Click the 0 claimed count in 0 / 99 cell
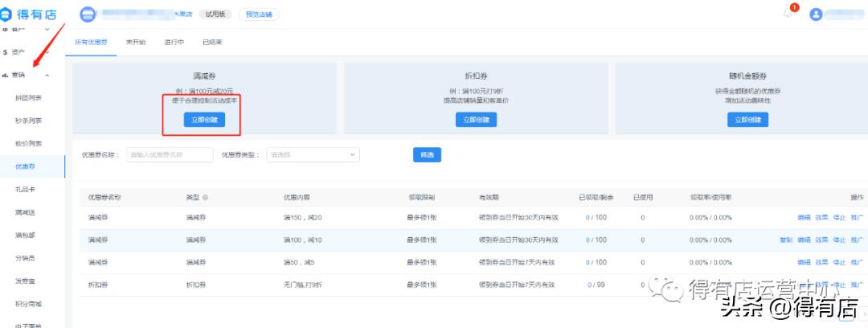Image resolution: width=868 pixels, height=328 pixels. pos(590,285)
